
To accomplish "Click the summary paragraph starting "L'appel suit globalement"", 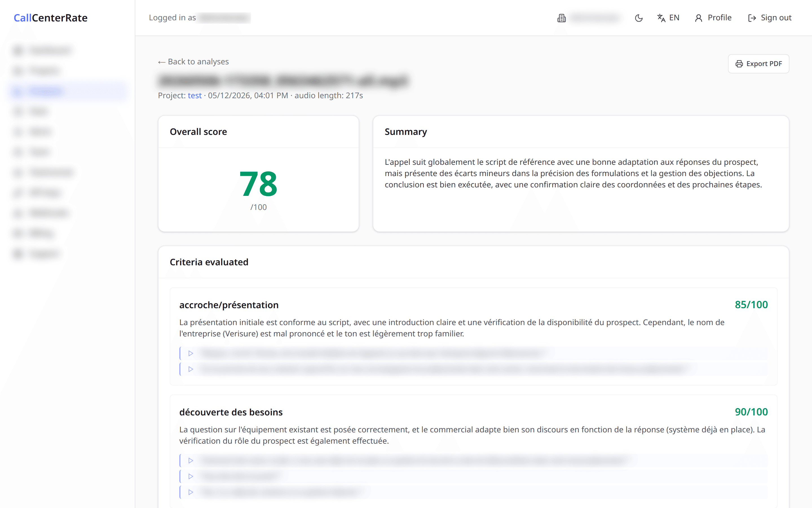I will [x=573, y=173].
